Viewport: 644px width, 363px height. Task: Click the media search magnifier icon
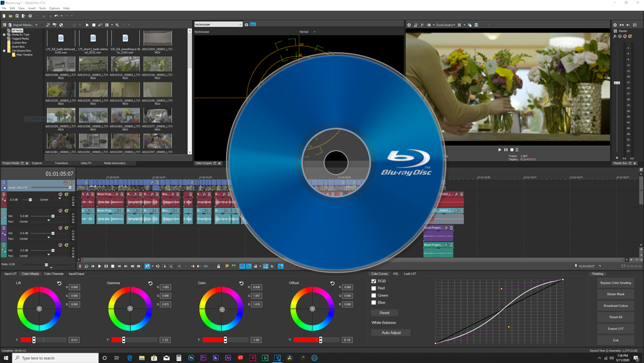click(117, 25)
